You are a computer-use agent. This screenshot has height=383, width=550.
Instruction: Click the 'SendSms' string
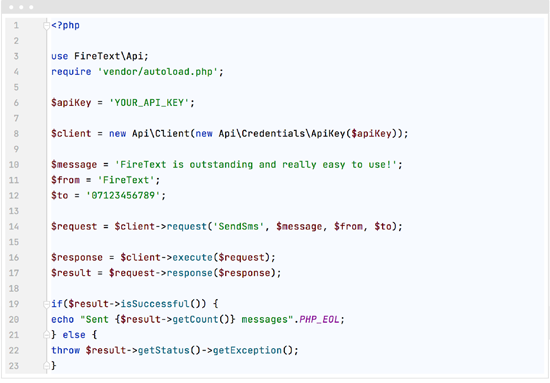[x=239, y=227]
